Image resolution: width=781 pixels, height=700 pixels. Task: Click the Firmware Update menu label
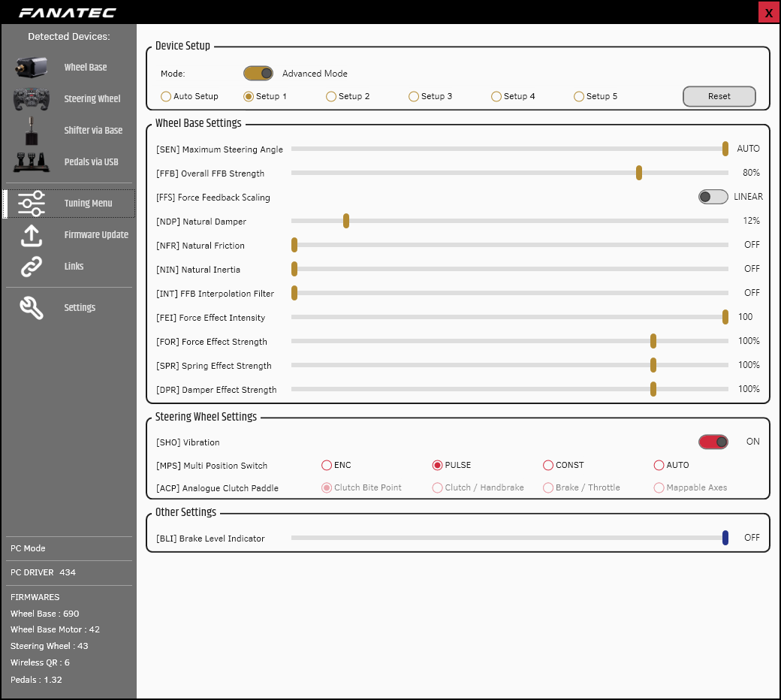pyautogui.click(x=96, y=235)
